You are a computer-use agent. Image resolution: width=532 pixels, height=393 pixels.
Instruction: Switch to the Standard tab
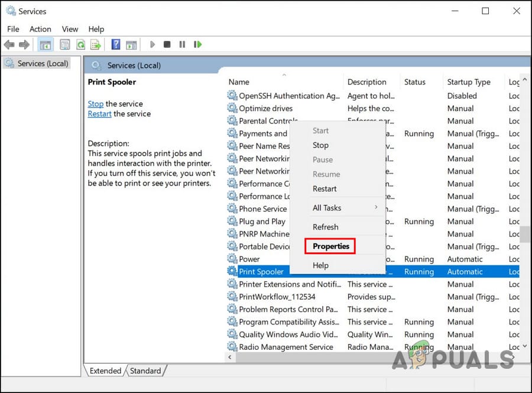tap(145, 371)
